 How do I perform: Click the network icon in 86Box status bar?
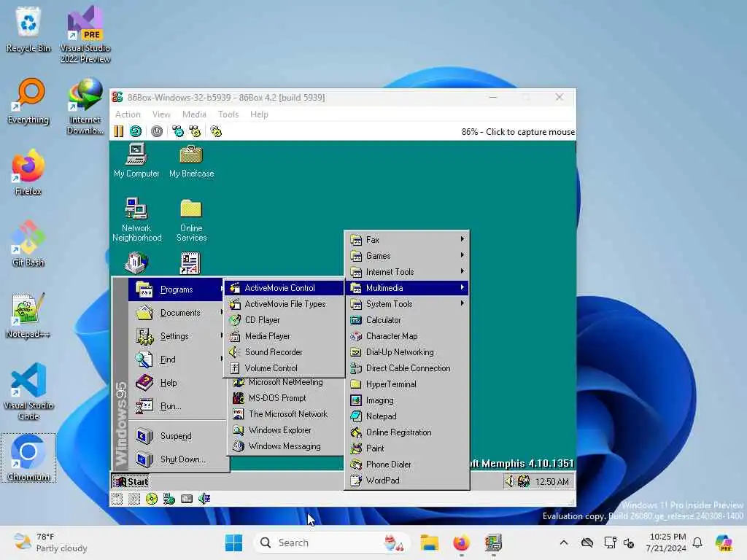pos(169,499)
